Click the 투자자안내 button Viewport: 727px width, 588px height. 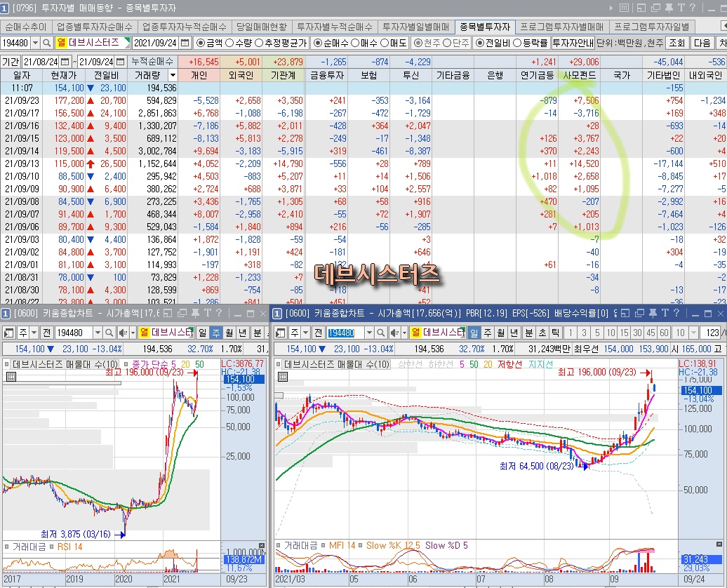[573, 43]
